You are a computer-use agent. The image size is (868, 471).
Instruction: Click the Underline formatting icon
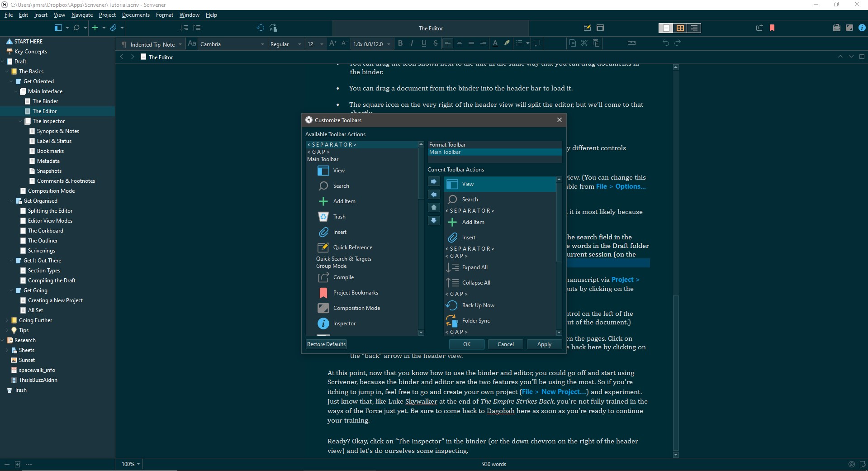(x=424, y=43)
